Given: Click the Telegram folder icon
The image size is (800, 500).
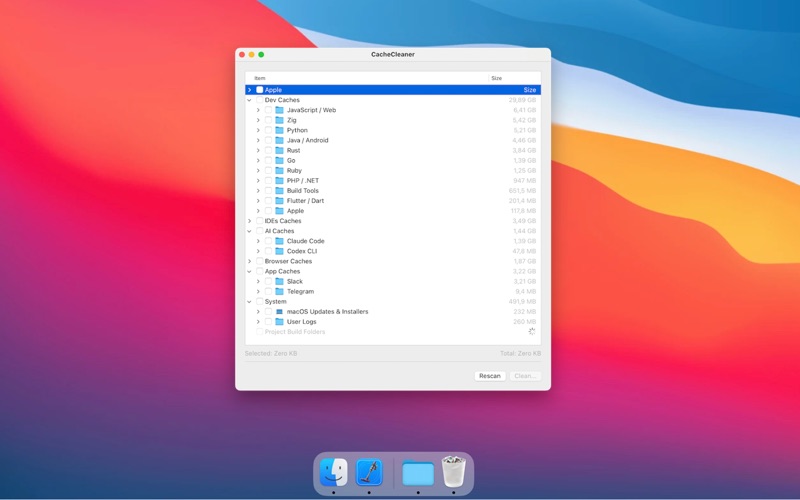Looking at the screenshot, I should 279,291.
